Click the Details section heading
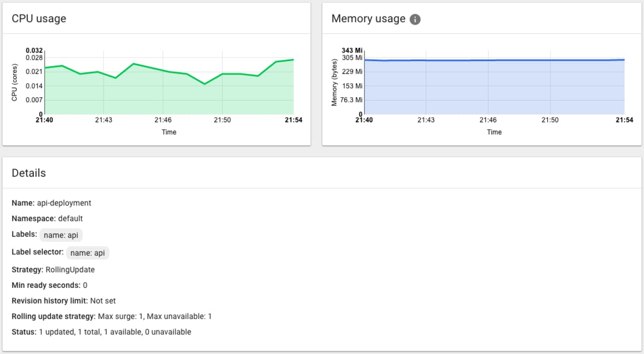The image size is (644, 354). pyautogui.click(x=29, y=173)
